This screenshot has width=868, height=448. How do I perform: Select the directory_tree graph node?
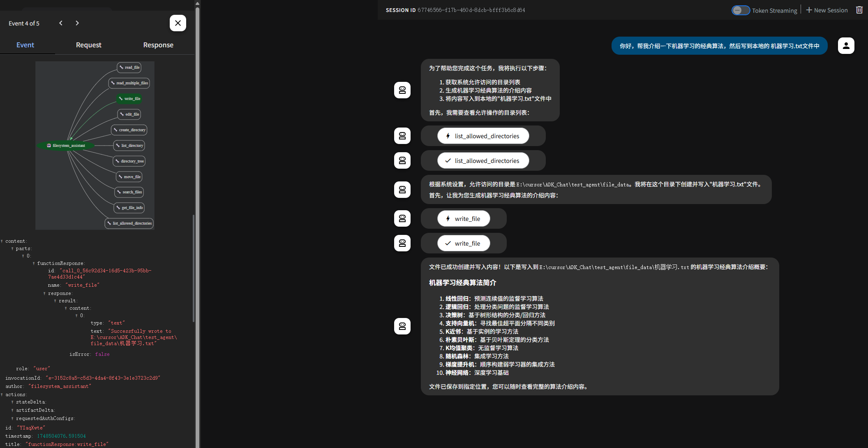click(x=129, y=161)
